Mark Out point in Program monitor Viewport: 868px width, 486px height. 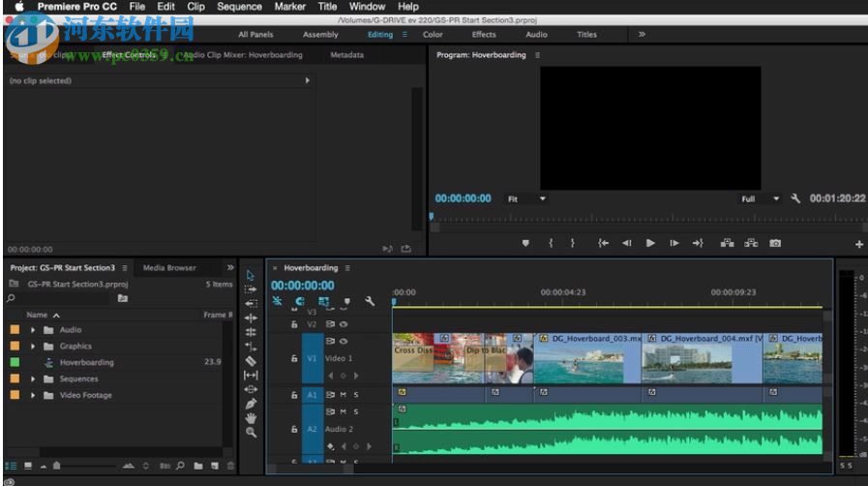click(x=573, y=243)
